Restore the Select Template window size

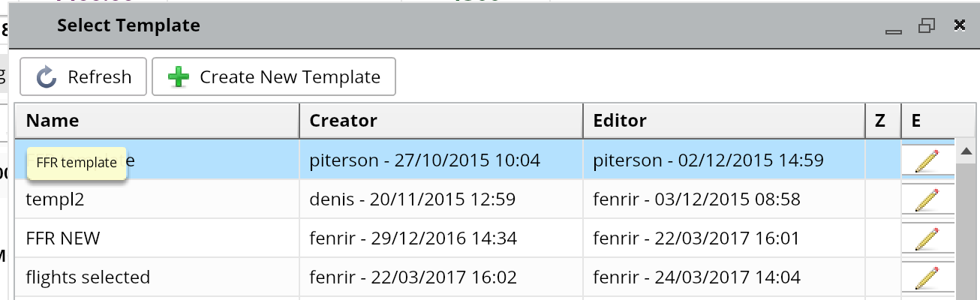coord(926,25)
